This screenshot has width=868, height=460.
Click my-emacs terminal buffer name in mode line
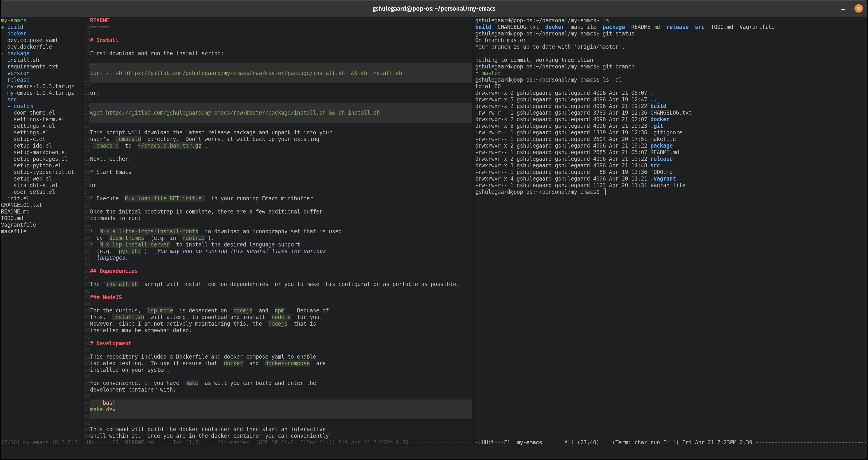click(x=529, y=442)
